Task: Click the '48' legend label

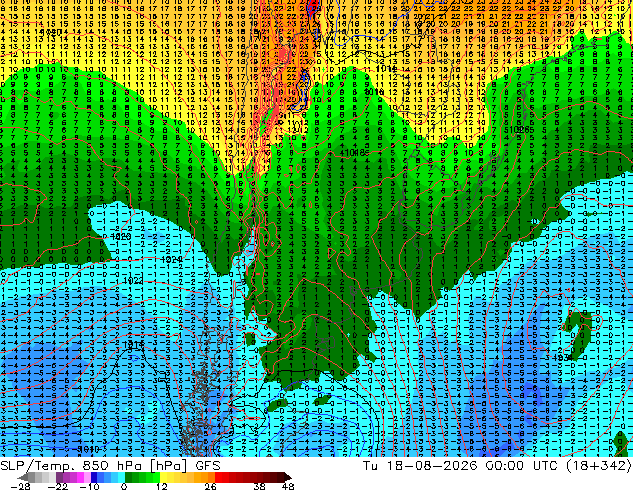Action: (x=288, y=486)
